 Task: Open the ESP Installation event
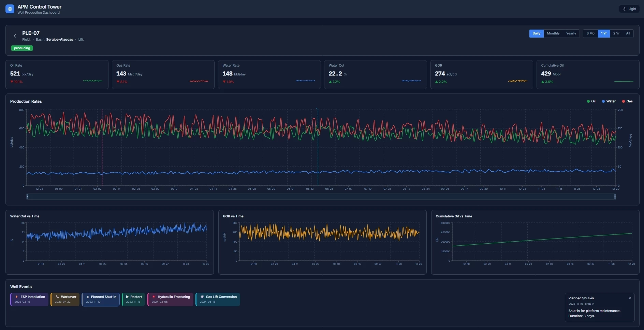point(29,299)
